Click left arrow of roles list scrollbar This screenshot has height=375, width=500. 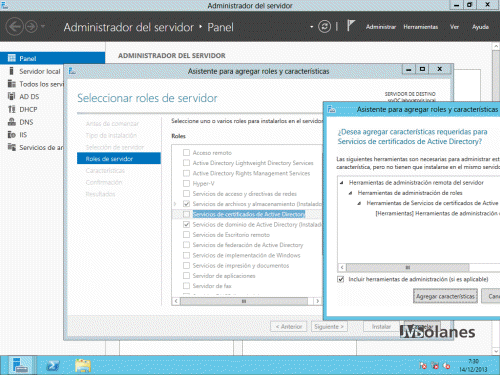(176, 301)
